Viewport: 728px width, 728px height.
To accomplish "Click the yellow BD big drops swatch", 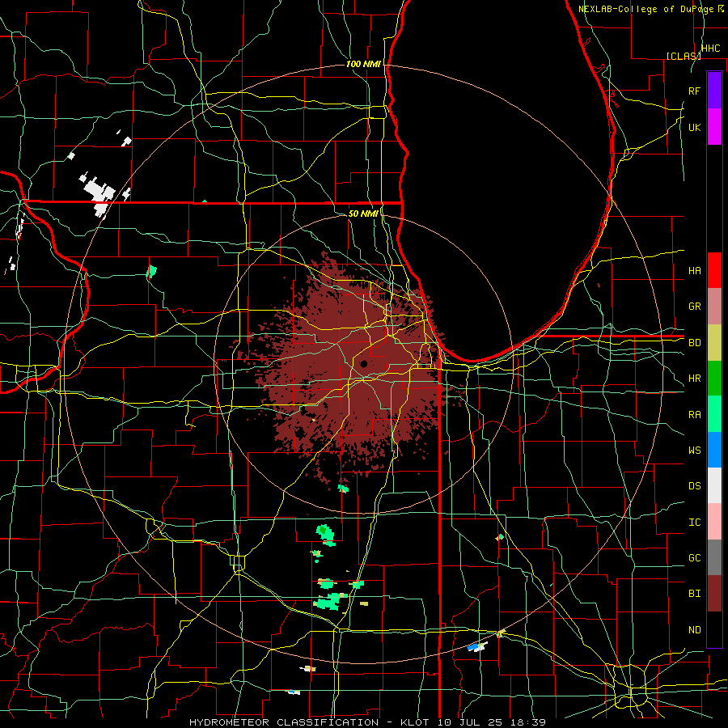I will (x=714, y=343).
